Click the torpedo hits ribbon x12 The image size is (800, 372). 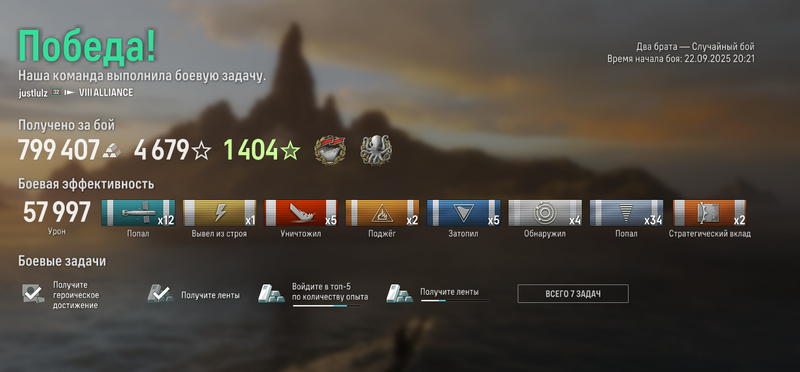[138, 213]
